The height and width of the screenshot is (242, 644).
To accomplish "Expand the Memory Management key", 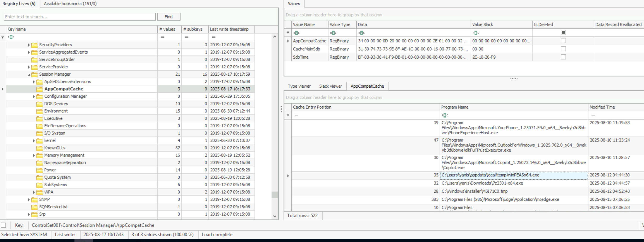I will pyautogui.click(x=34, y=155).
